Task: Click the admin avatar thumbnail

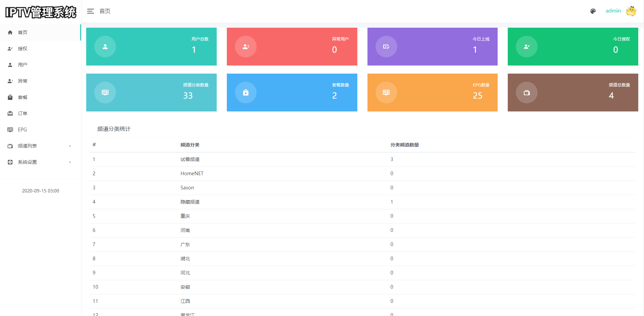Action: (x=631, y=11)
